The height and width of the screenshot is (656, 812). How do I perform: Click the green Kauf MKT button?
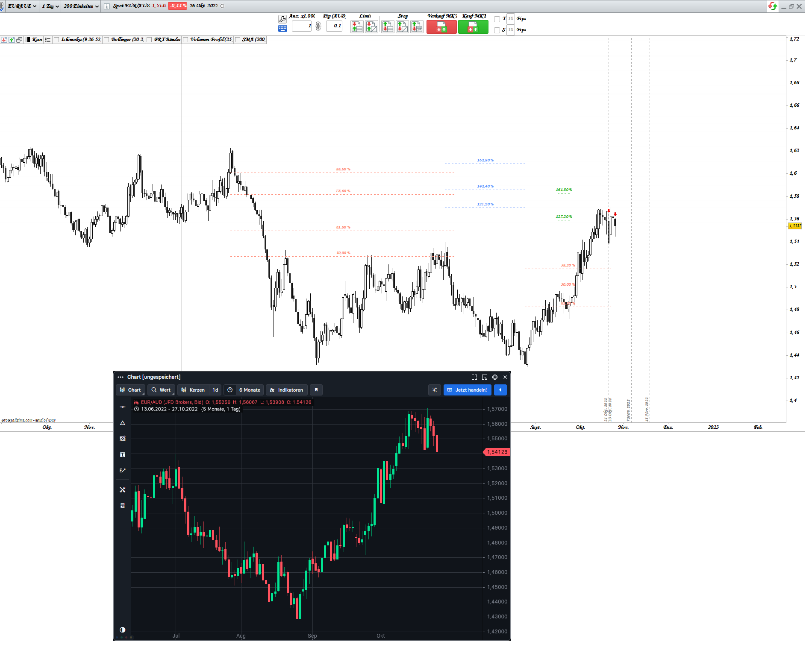(473, 26)
